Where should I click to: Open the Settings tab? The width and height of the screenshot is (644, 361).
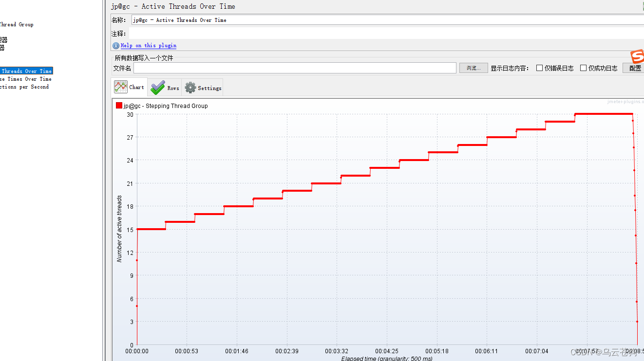pyautogui.click(x=202, y=88)
